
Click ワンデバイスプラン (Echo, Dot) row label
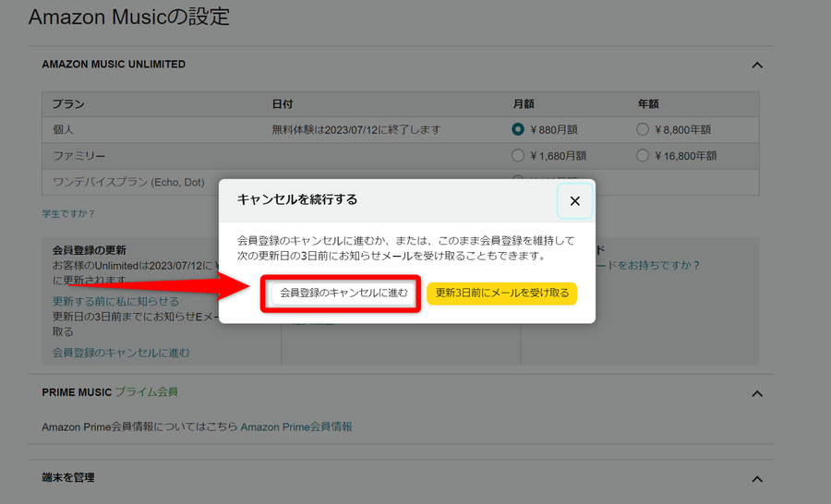[x=128, y=183]
